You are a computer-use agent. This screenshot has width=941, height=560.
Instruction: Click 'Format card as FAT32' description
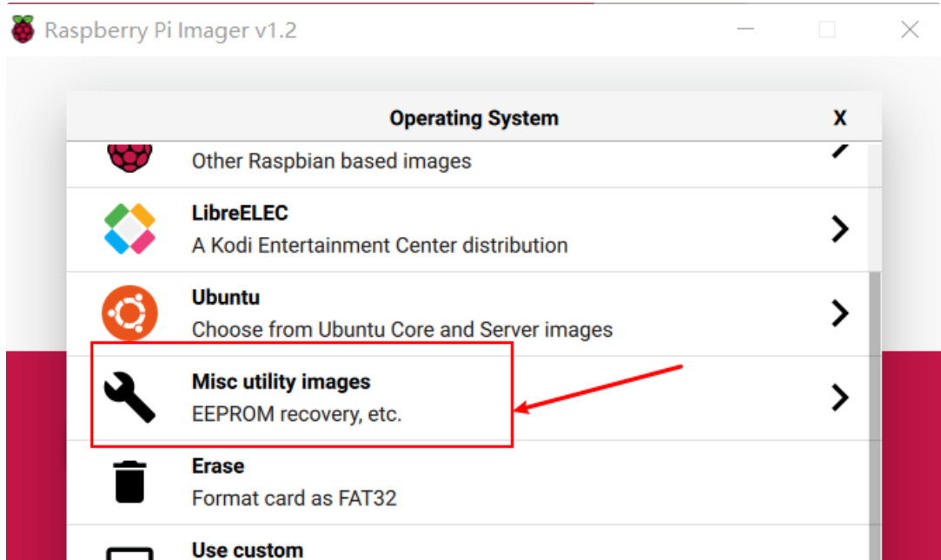294,498
